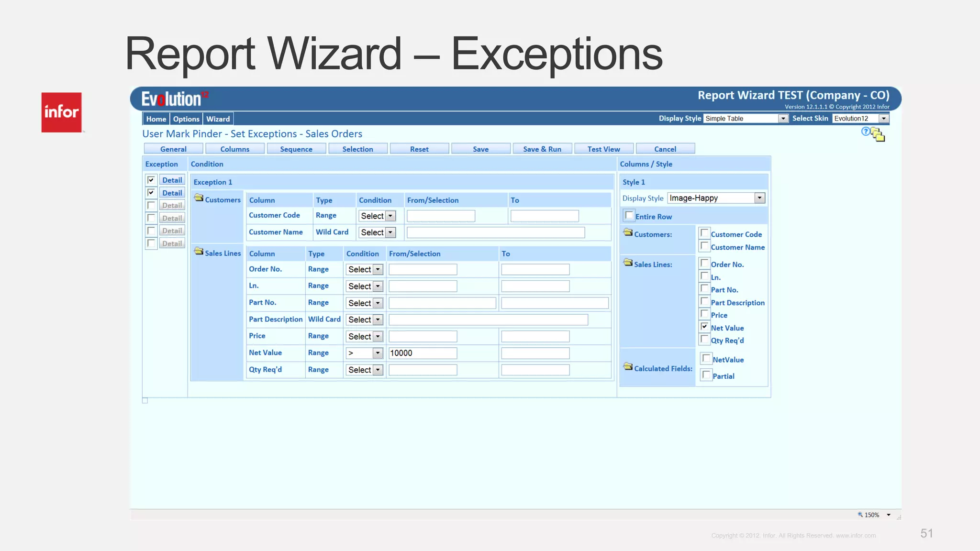
Task: Check the Partial calculated field checkbox
Action: (706, 375)
